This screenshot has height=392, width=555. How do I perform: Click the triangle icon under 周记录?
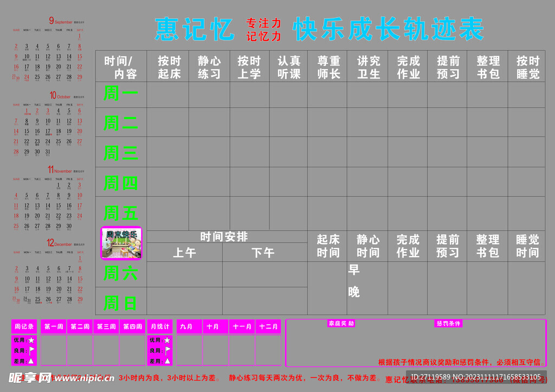coord(31,361)
